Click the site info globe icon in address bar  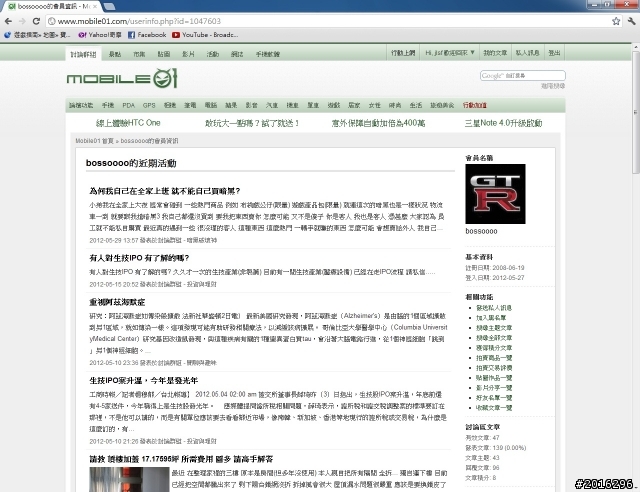[51, 21]
